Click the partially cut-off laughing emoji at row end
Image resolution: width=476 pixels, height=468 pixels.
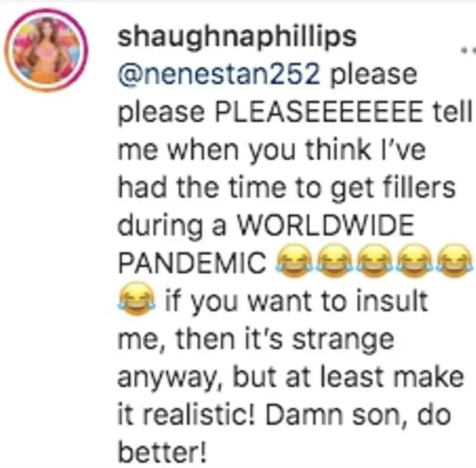click(x=455, y=261)
